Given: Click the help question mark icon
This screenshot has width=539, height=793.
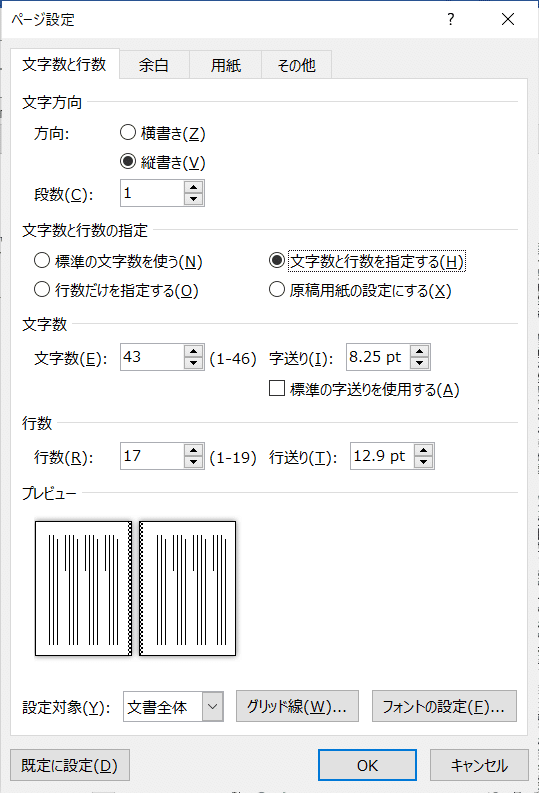Looking at the screenshot, I should coord(451,19).
